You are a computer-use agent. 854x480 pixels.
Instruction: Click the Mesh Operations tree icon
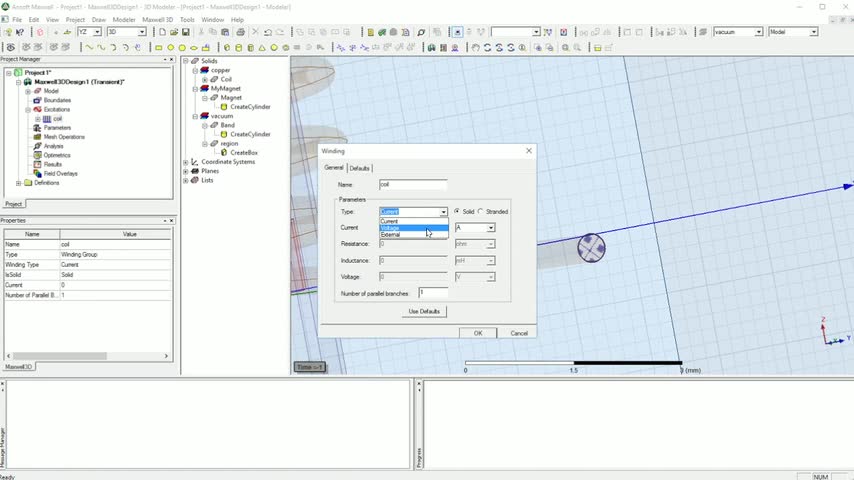click(x=37, y=137)
